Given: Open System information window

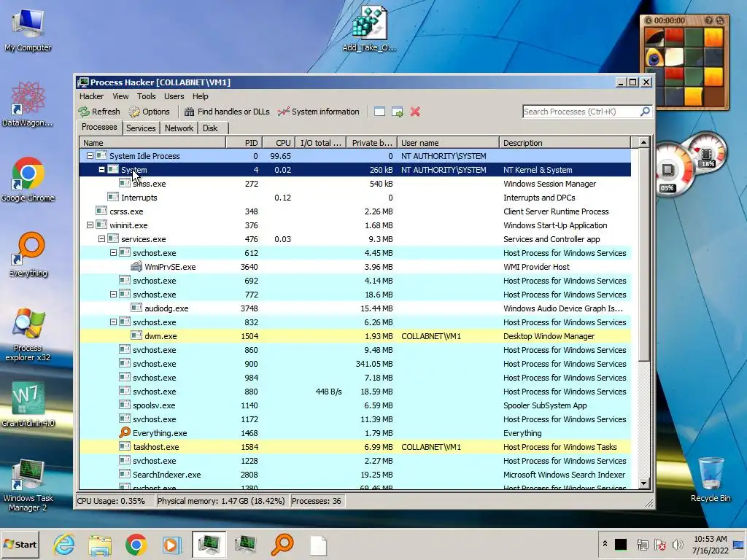Looking at the screenshot, I should (x=318, y=112).
